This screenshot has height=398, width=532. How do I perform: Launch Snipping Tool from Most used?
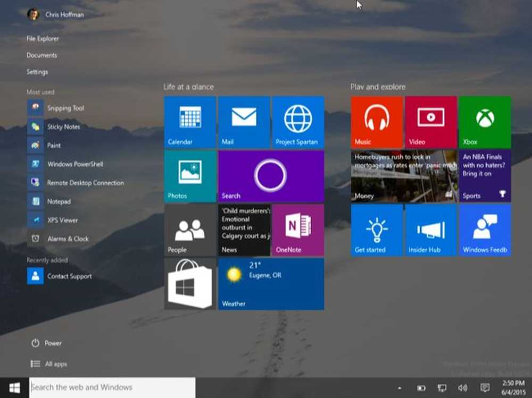click(56, 108)
